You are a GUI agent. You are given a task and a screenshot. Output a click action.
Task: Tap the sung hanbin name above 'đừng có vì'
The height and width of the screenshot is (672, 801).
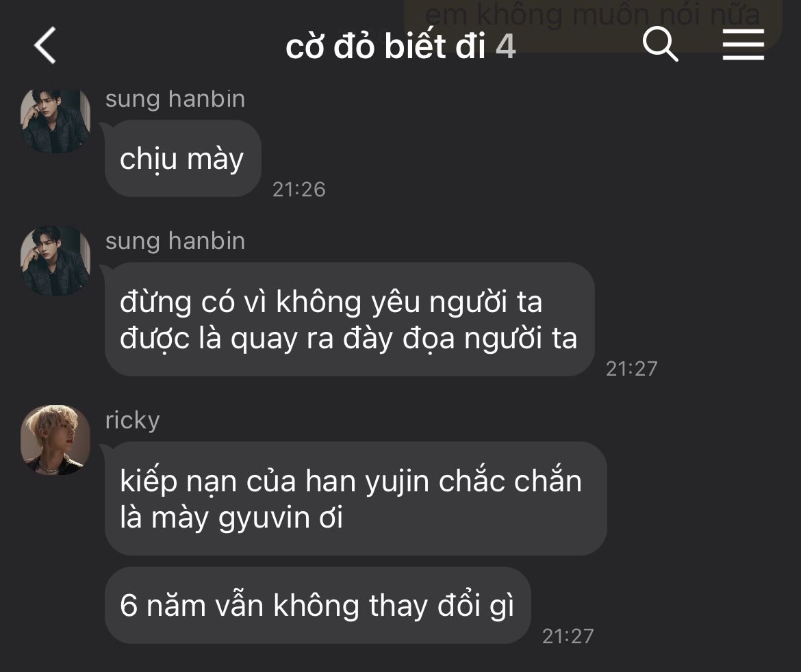pos(175,241)
